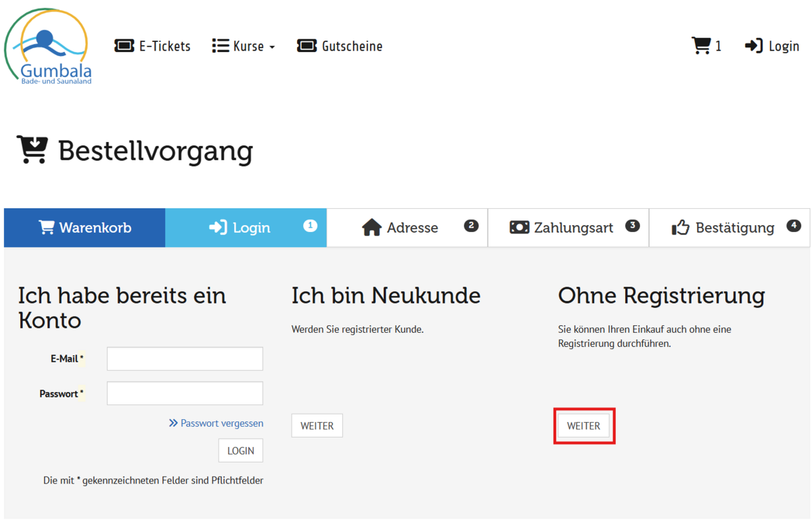Click the E-Tickets ticket icon
The width and height of the screenshot is (812, 520).
tap(125, 46)
